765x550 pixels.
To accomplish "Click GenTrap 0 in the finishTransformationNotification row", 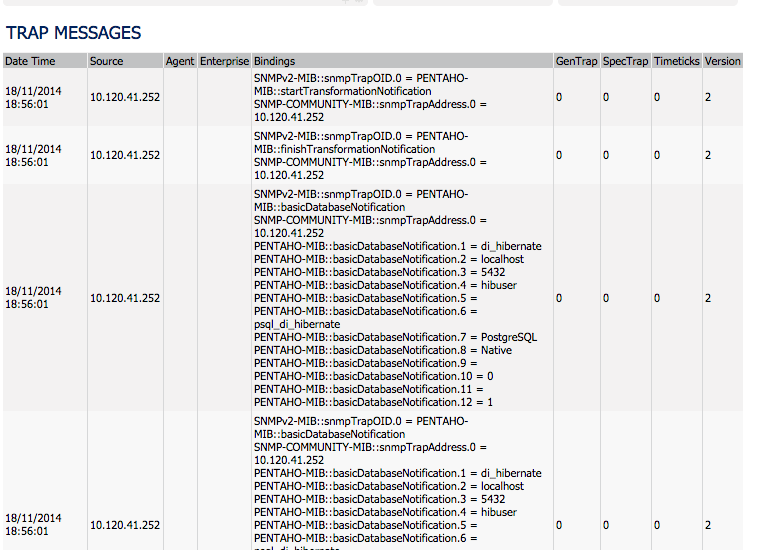I will coord(559,155).
